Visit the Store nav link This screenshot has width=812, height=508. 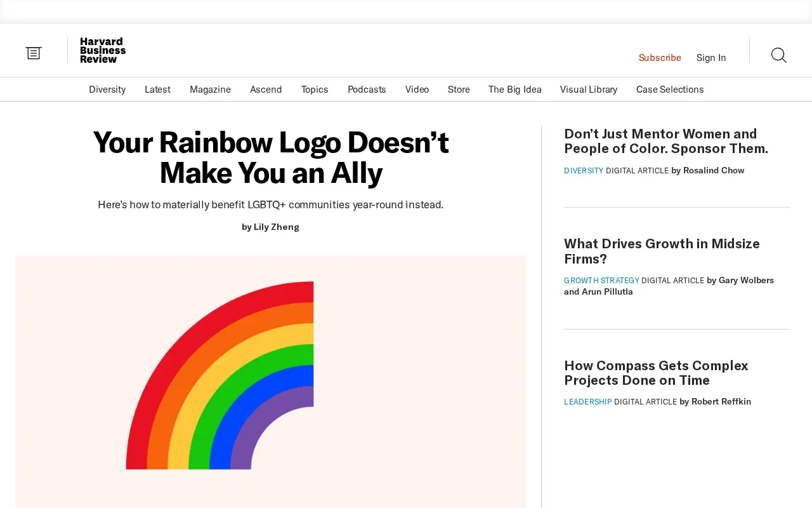(x=459, y=90)
